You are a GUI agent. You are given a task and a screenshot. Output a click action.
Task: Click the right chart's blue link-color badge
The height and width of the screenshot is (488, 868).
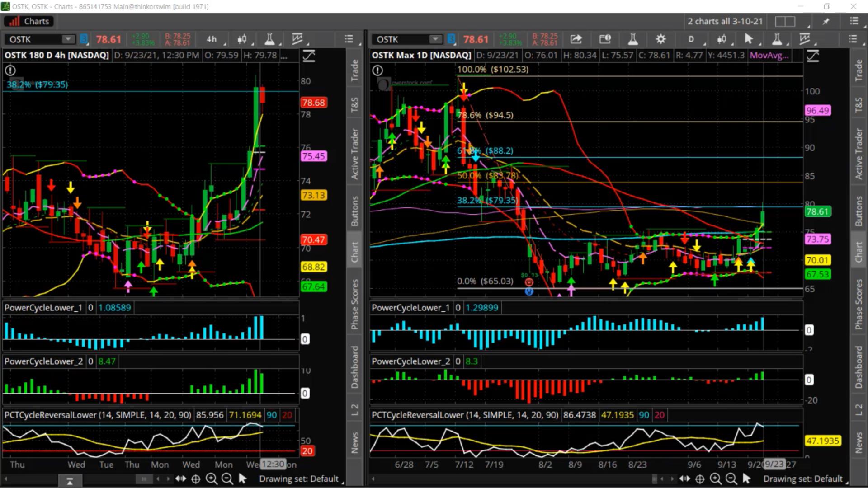[x=451, y=39]
